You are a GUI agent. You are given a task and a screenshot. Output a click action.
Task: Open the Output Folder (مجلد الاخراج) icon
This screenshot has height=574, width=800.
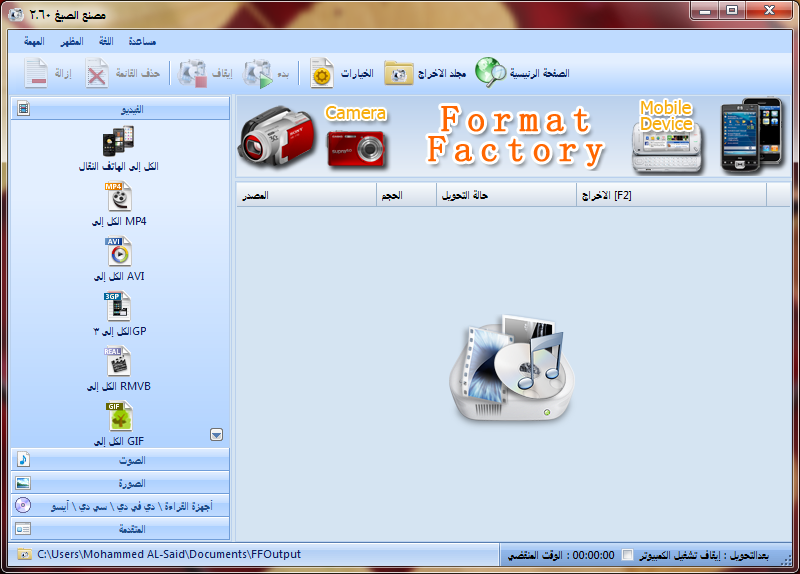pyautogui.click(x=398, y=73)
